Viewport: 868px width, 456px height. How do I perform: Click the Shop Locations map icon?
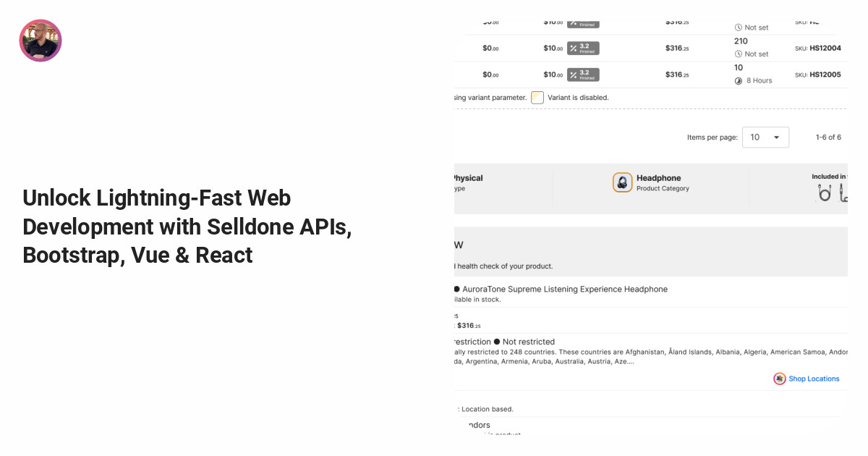[779, 379]
